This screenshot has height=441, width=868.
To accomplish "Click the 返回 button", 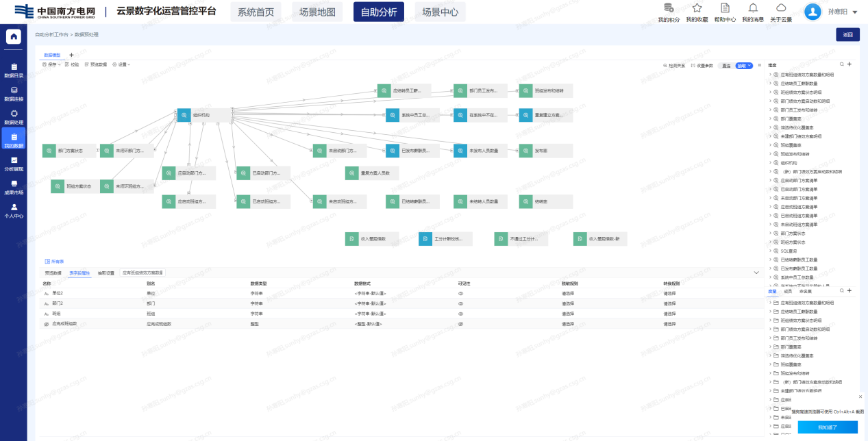I will (847, 34).
